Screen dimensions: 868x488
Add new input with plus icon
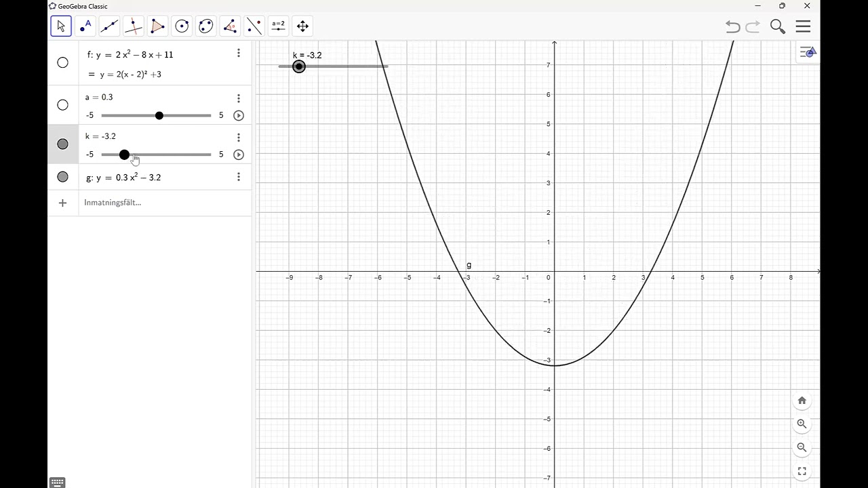tap(62, 203)
